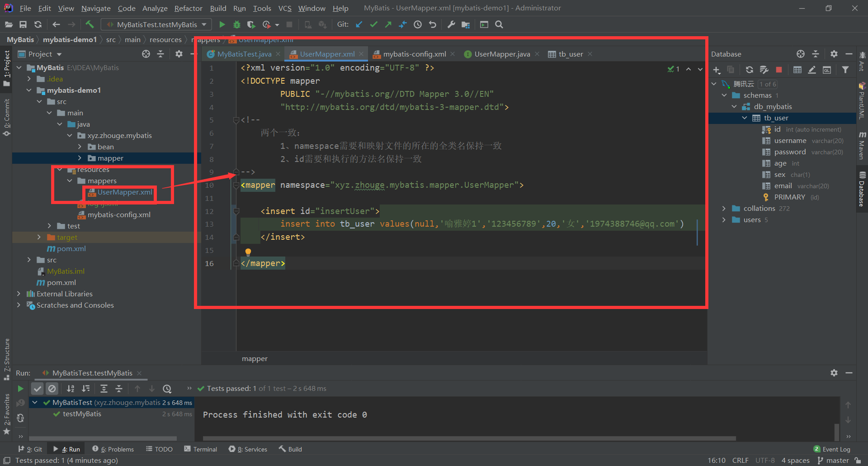Switch to UserMapper.java editor tab
Image resolution: width=868 pixels, height=466 pixels.
pyautogui.click(x=502, y=54)
